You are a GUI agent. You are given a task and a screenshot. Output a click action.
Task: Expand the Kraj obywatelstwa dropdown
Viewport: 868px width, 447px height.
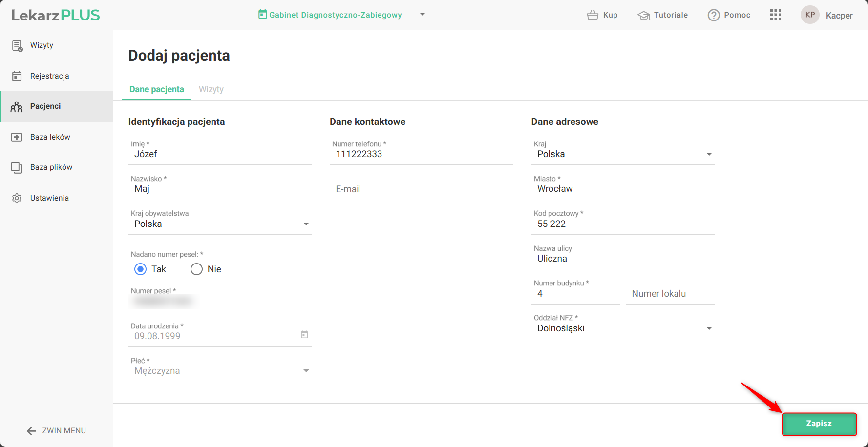pos(306,224)
